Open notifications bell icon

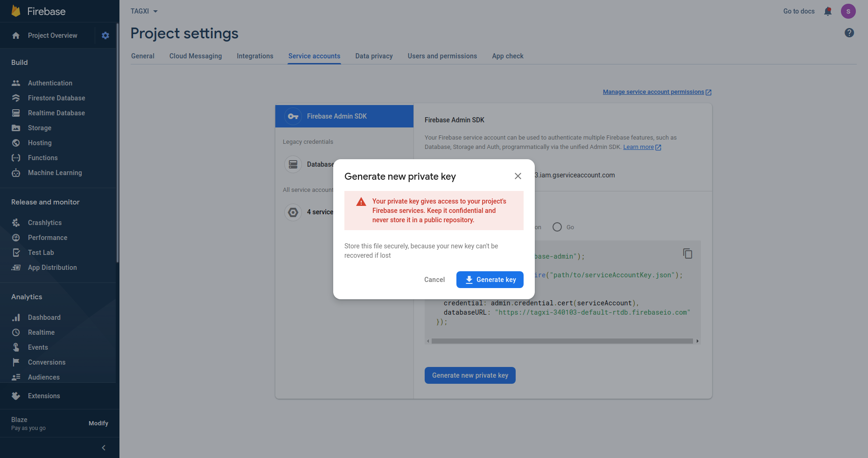point(828,11)
